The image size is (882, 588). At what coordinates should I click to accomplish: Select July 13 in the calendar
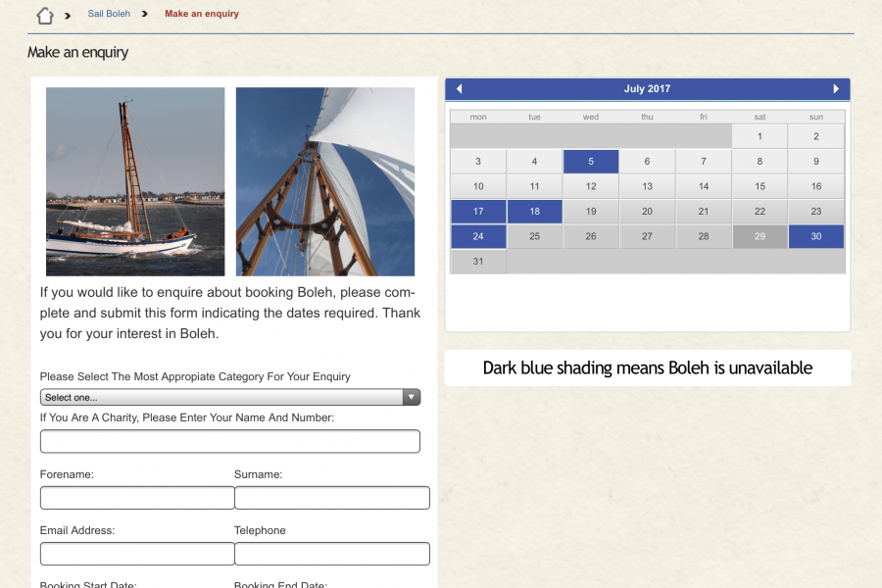tap(647, 186)
